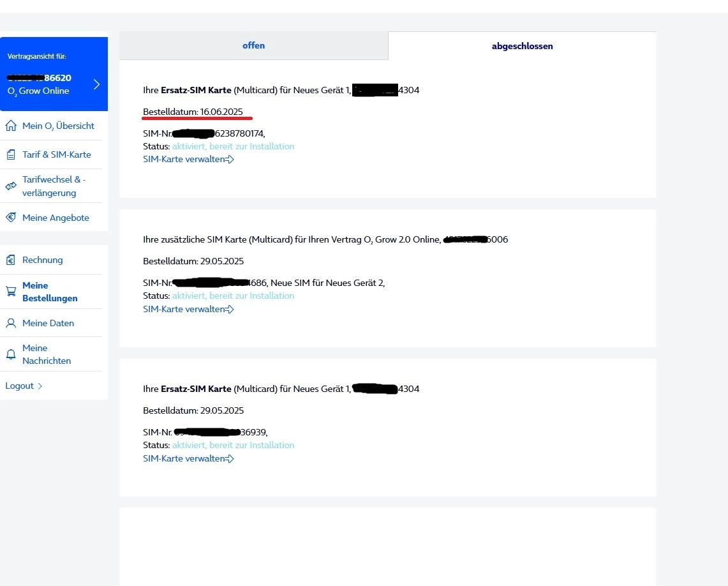The height and width of the screenshot is (586, 728).
Task: Click the invoice icon beside Rechnung
Action: click(11, 260)
